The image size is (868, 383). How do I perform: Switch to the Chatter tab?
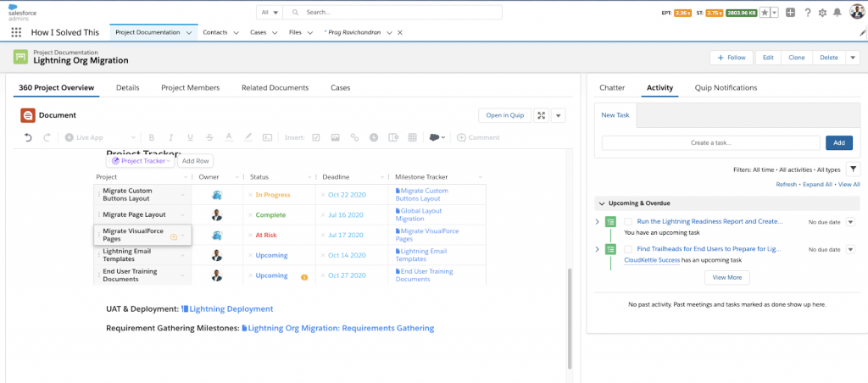point(612,87)
